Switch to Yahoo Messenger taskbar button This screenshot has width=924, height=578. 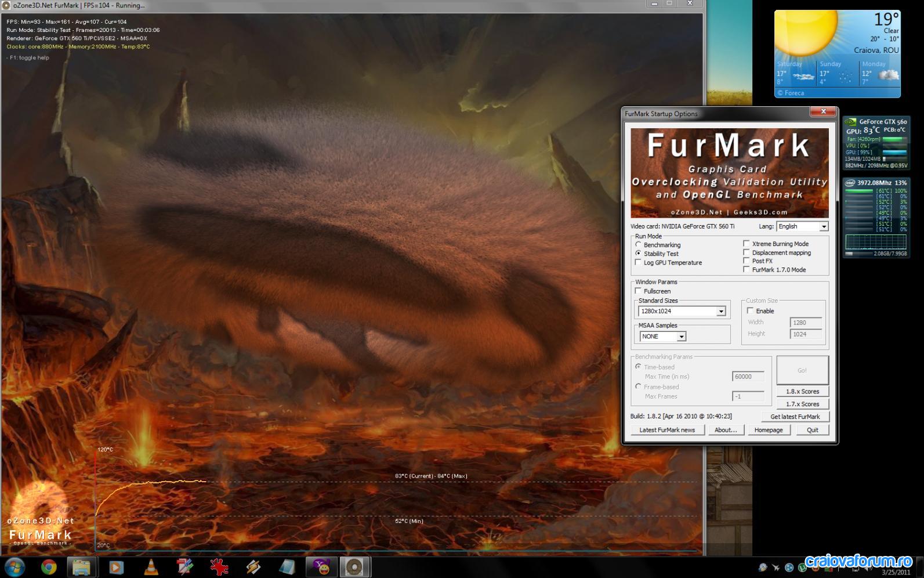coord(322,567)
